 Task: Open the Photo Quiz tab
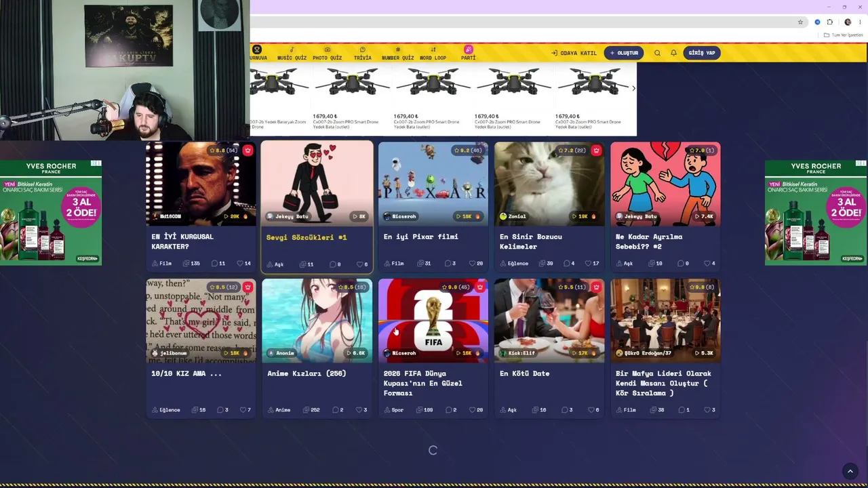pyautogui.click(x=327, y=54)
